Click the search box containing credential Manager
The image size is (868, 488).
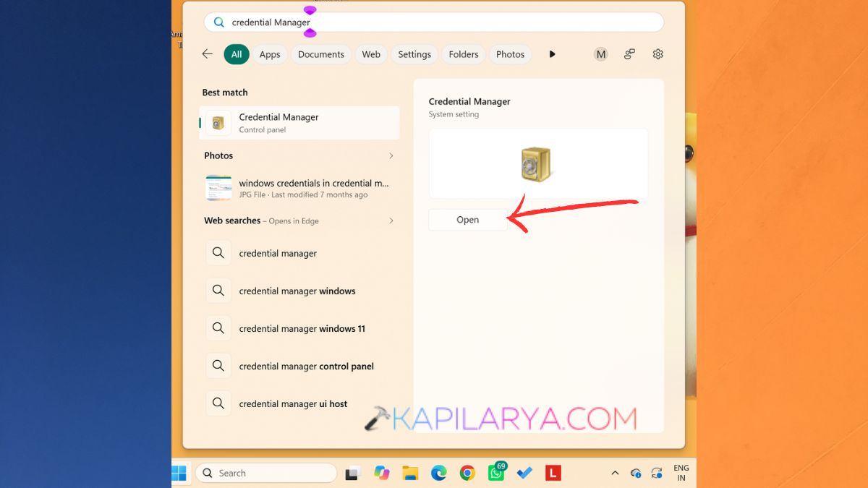(x=433, y=22)
